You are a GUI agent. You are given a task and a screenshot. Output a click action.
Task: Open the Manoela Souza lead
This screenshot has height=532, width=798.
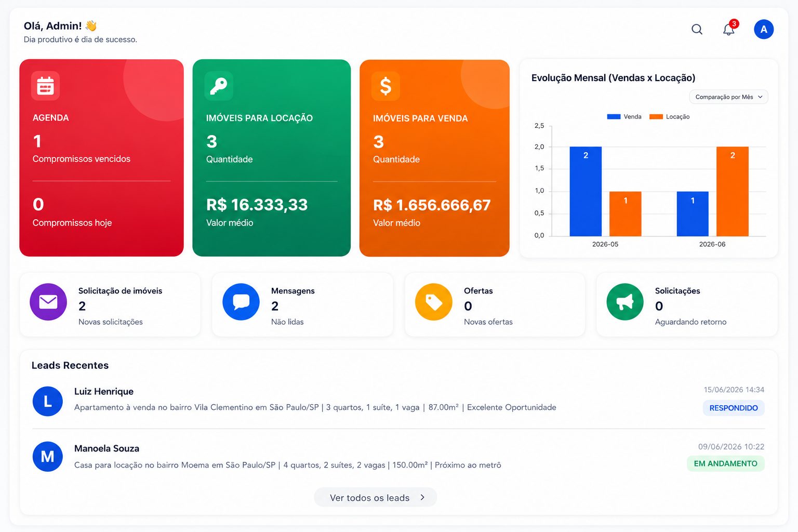pyautogui.click(x=398, y=456)
